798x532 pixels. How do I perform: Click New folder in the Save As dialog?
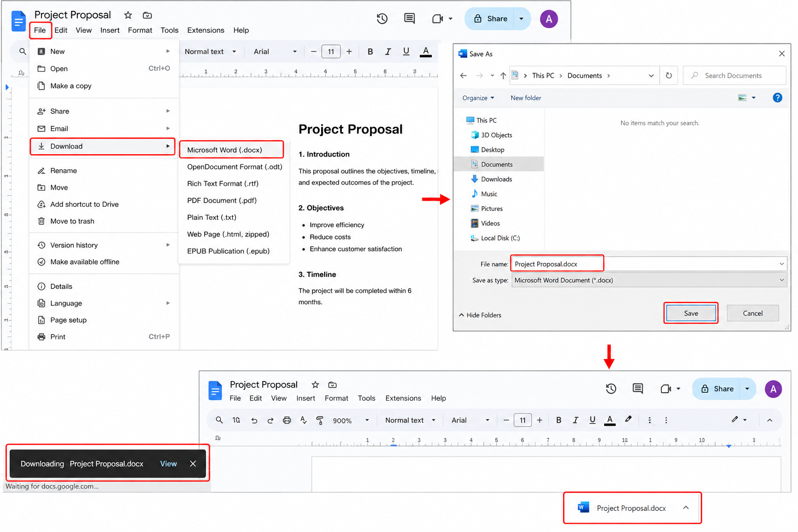[526, 98]
